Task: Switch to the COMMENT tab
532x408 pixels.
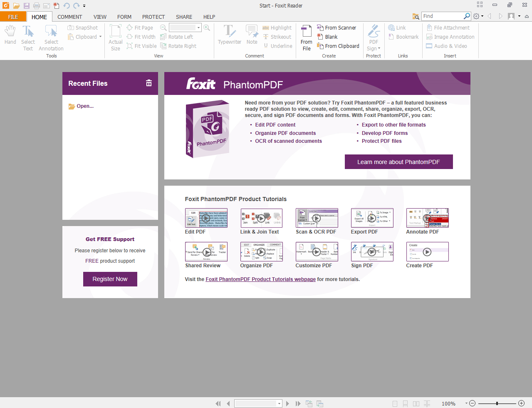Action: click(x=70, y=17)
